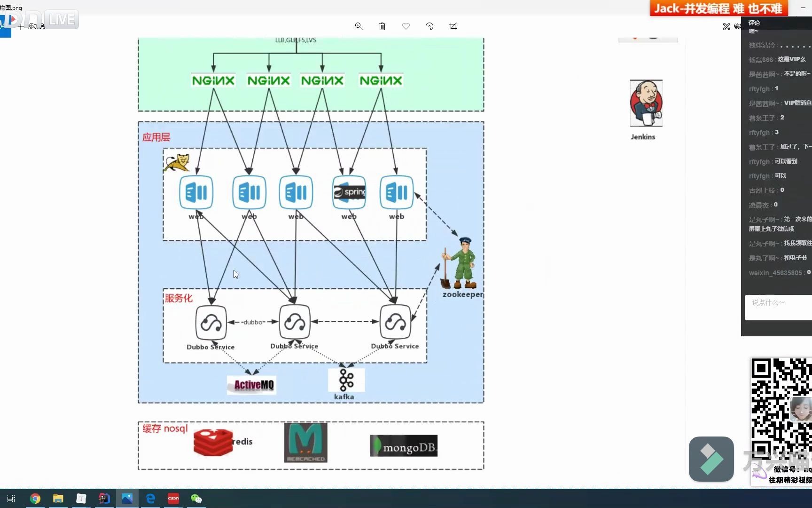
Task: Click the Task View button in taskbar
Action: pyautogui.click(x=11, y=499)
